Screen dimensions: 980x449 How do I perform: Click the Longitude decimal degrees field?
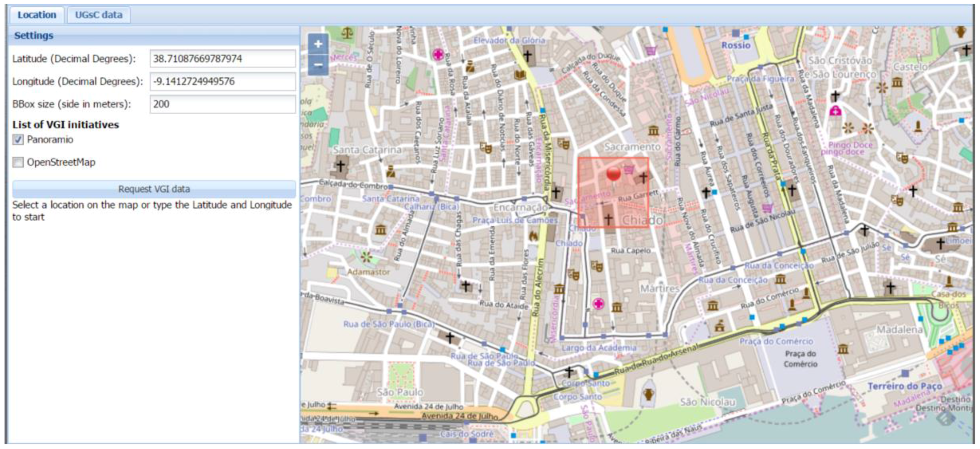coord(222,81)
